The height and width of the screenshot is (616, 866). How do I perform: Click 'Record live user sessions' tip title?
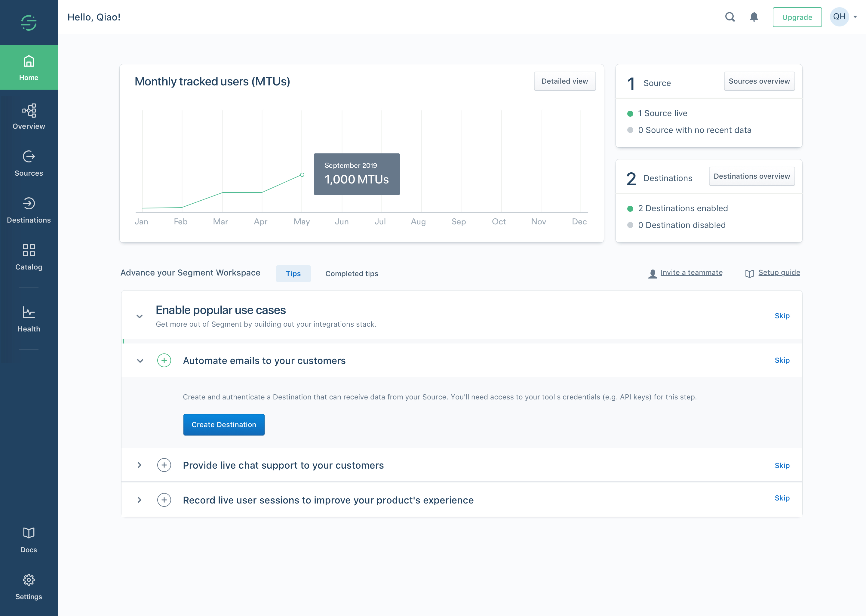click(x=328, y=500)
